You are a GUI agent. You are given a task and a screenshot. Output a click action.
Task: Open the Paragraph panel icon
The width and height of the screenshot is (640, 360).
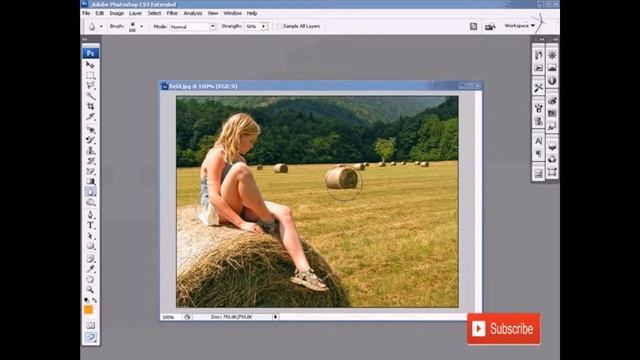click(x=538, y=154)
